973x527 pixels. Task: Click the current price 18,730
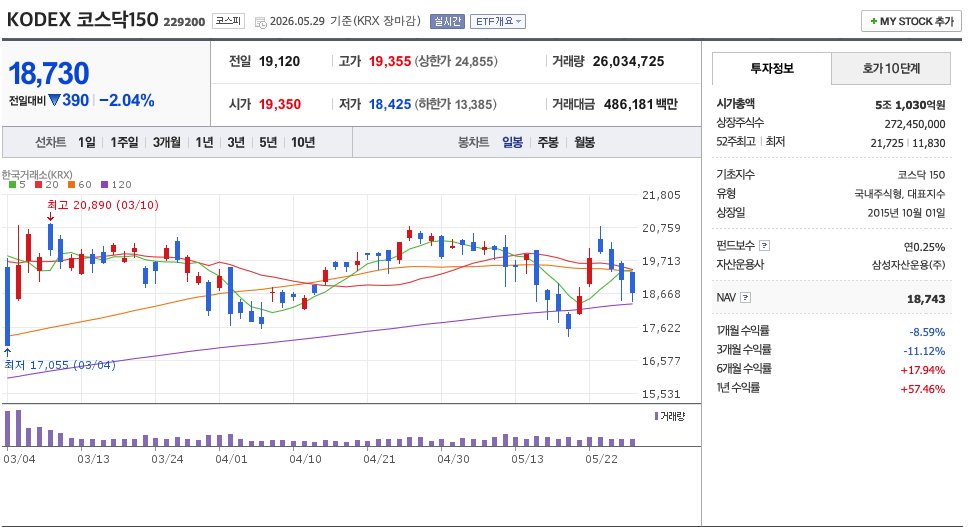pyautogui.click(x=49, y=73)
